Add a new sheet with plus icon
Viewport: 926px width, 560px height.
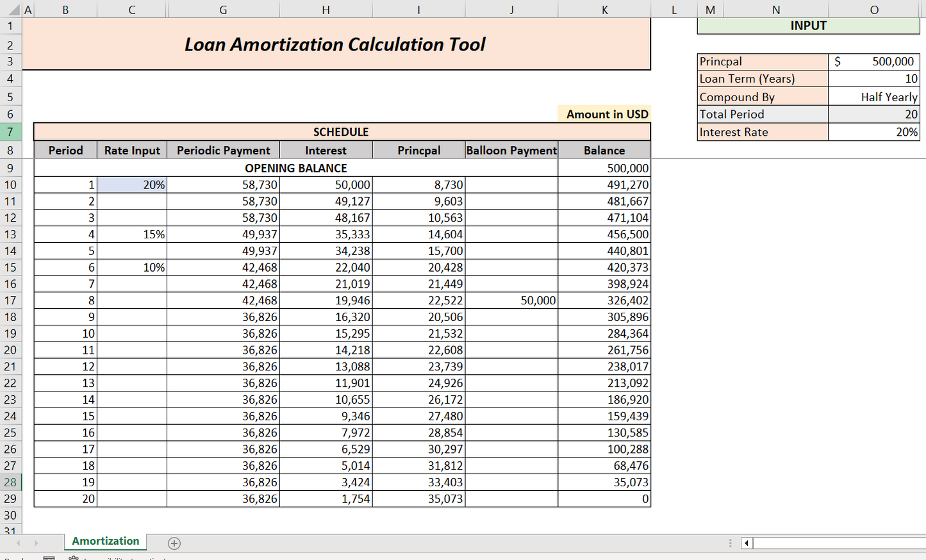click(174, 543)
